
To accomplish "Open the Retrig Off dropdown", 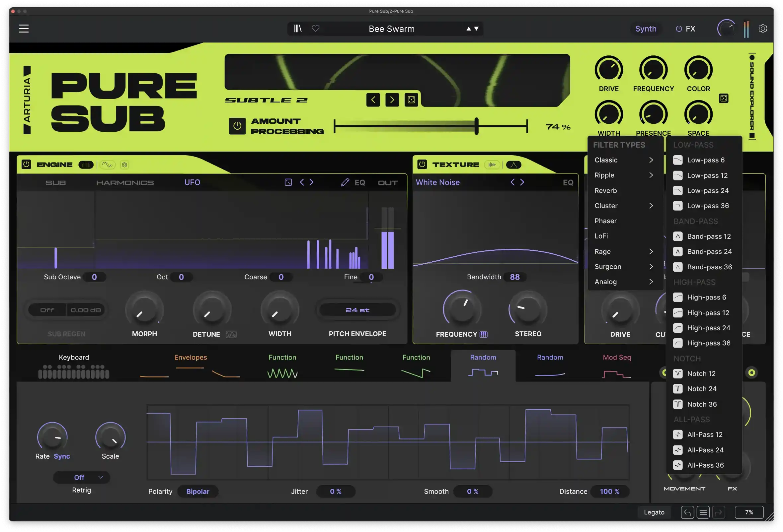I will 82,478.
